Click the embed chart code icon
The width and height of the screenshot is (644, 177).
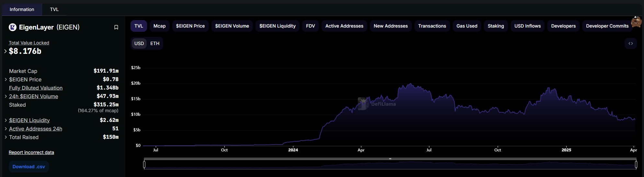tap(630, 43)
